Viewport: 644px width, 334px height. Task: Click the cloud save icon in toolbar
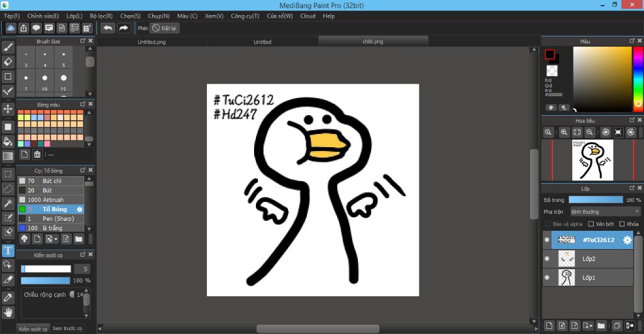pyautogui.click(x=11, y=28)
